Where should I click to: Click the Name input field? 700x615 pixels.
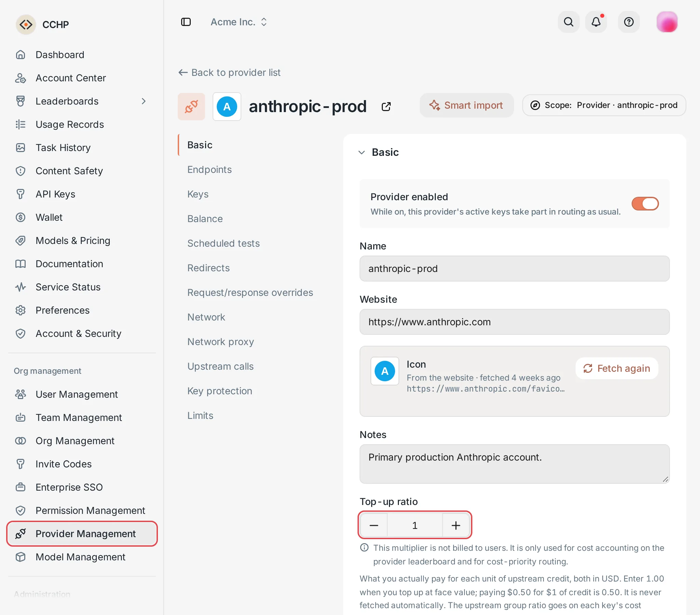coord(514,269)
